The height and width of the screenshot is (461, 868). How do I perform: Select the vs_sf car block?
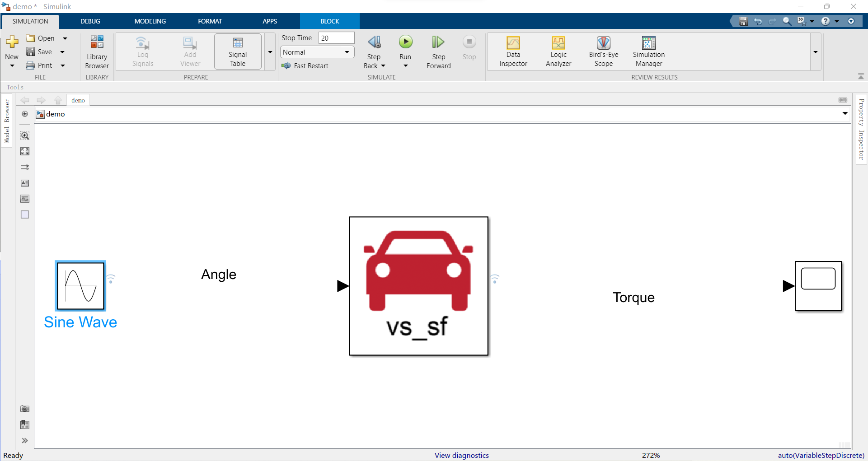(418, 286)
